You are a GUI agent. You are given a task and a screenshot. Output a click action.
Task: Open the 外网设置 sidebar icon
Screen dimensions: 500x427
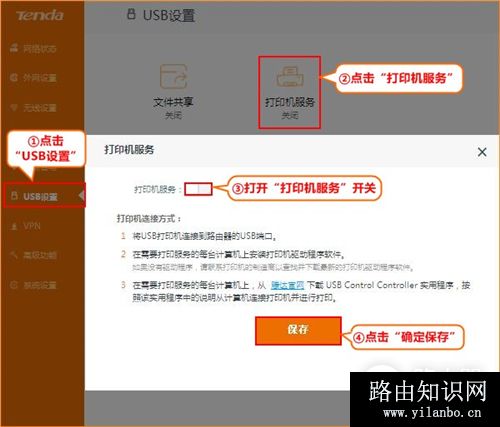coord(14,78)
